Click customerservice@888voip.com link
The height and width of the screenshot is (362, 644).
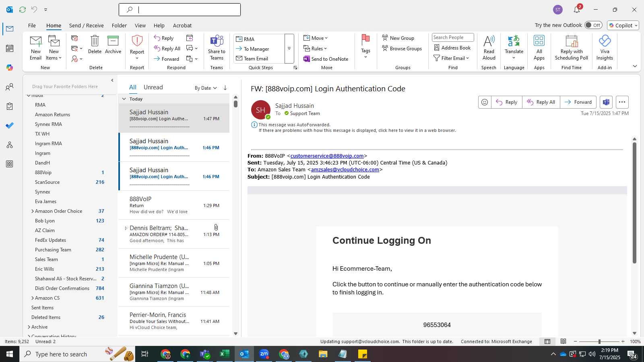(327, 156)
